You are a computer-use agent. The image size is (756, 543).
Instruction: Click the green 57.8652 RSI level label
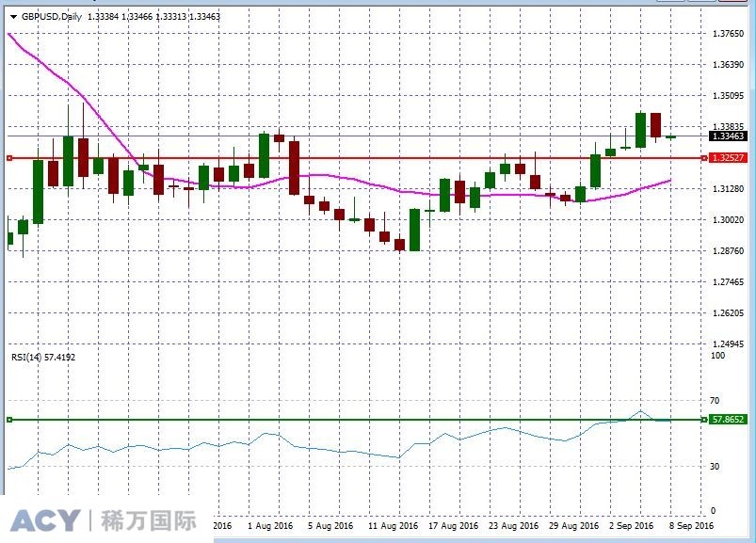click(x=728, y=419)
